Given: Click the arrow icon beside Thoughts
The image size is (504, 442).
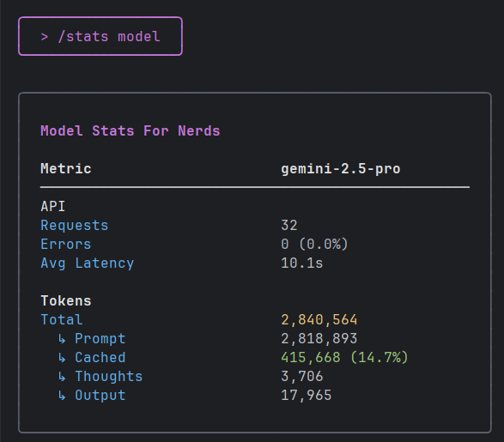Looking at the screenshot, I should pyautogui.click(x=62, y=377).
